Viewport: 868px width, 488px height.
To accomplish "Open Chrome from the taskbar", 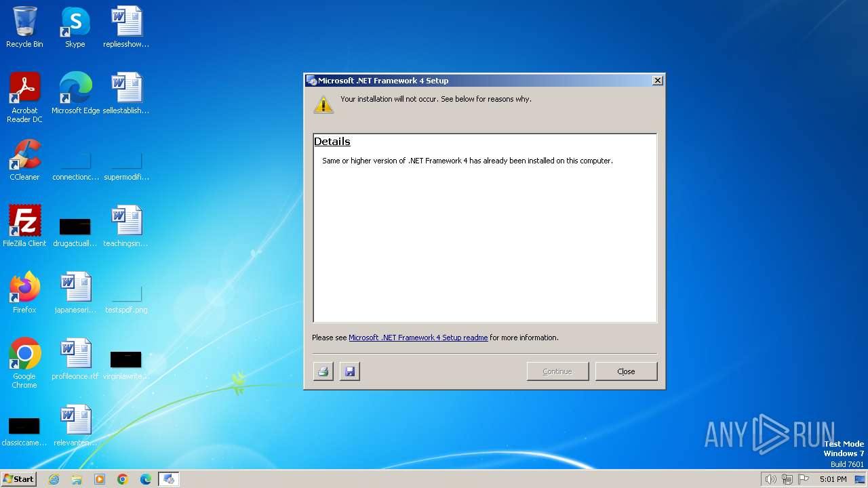I will pos(123,479).
